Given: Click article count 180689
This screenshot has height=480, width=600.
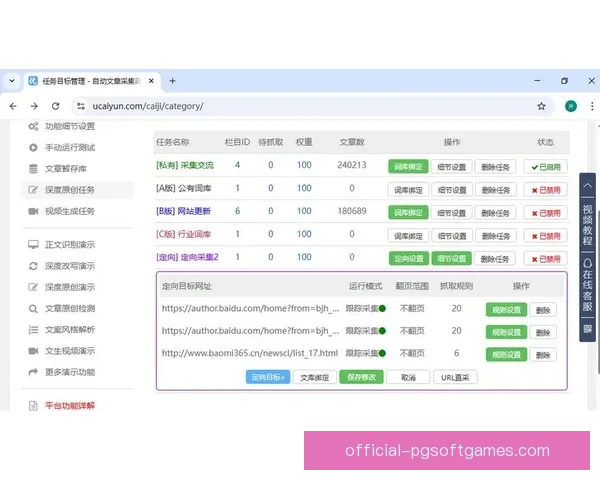Looking at the screenshot, I should coord(352,211).
